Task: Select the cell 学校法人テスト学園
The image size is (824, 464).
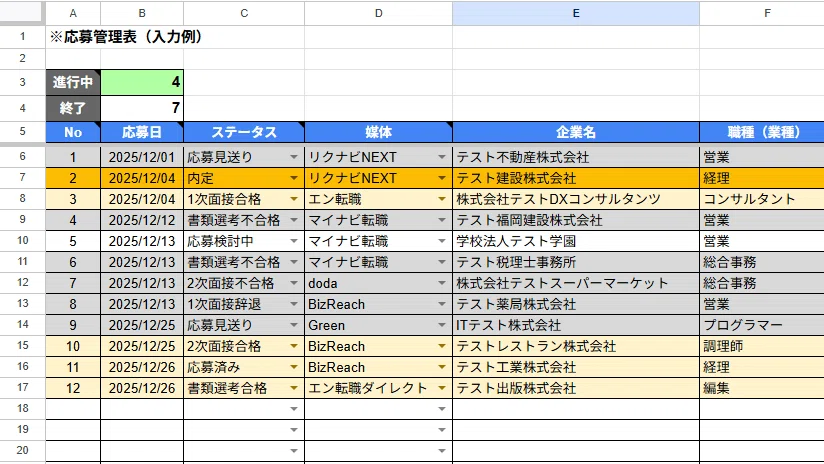Action: point(576,241)
